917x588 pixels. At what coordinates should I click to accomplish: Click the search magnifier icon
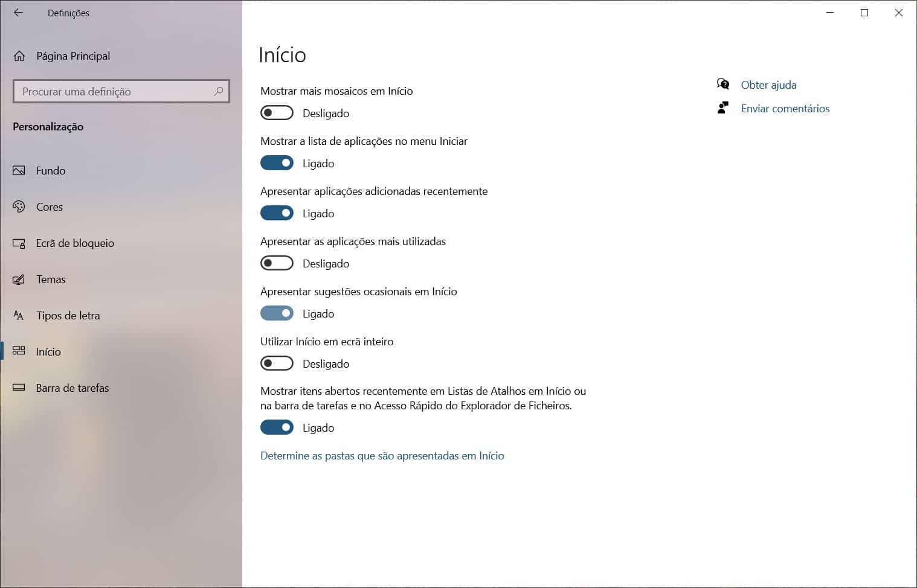pyautogui.click(x=219, y=91)
